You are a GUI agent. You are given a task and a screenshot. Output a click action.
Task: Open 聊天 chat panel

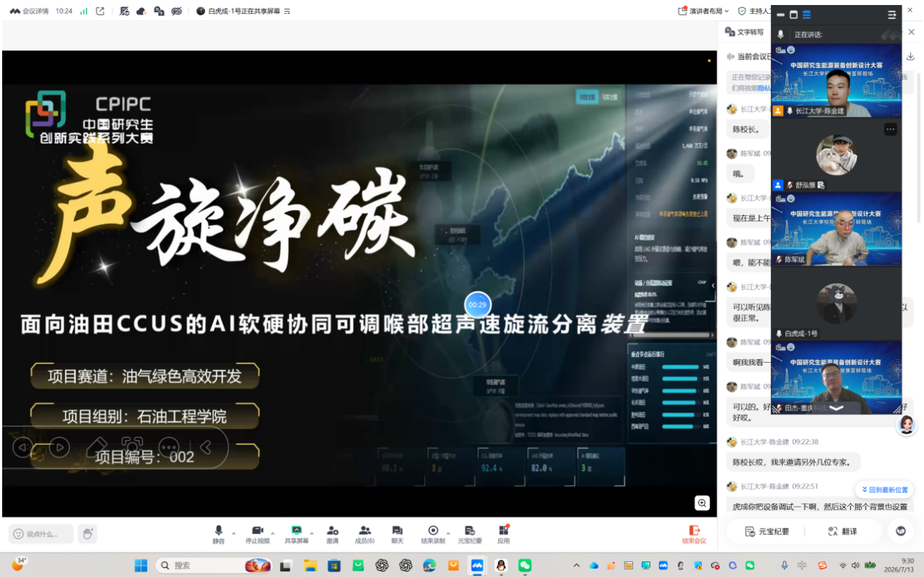[x=397, y=534]
